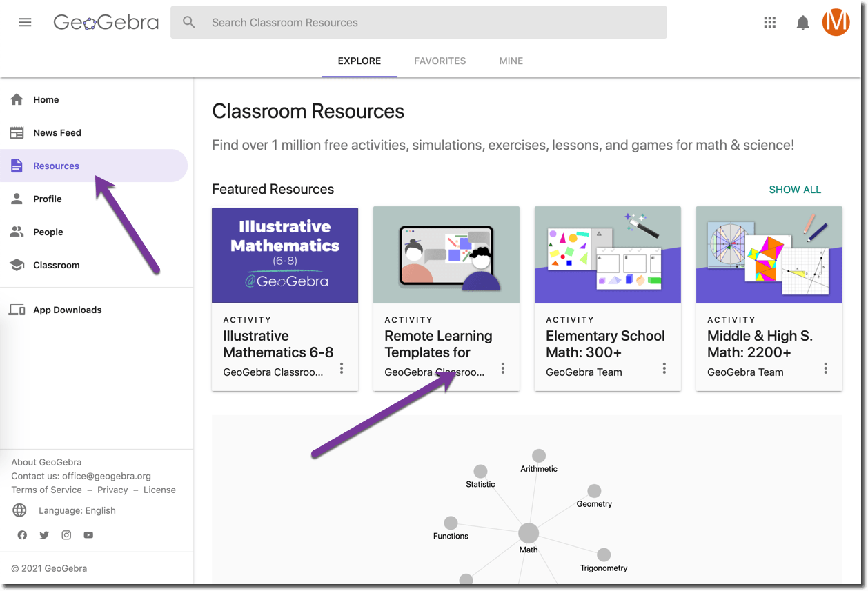868x591 pixels.
Task: Open the Illustrative Mathematics thumbnail
Action: click(x=285, y=255)
